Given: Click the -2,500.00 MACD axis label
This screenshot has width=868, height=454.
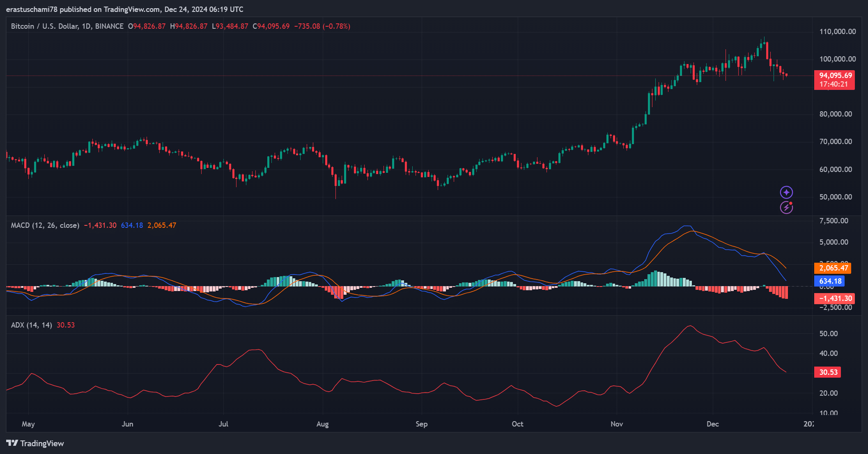Looking at the screenshot, I should (x=835, y=308).
